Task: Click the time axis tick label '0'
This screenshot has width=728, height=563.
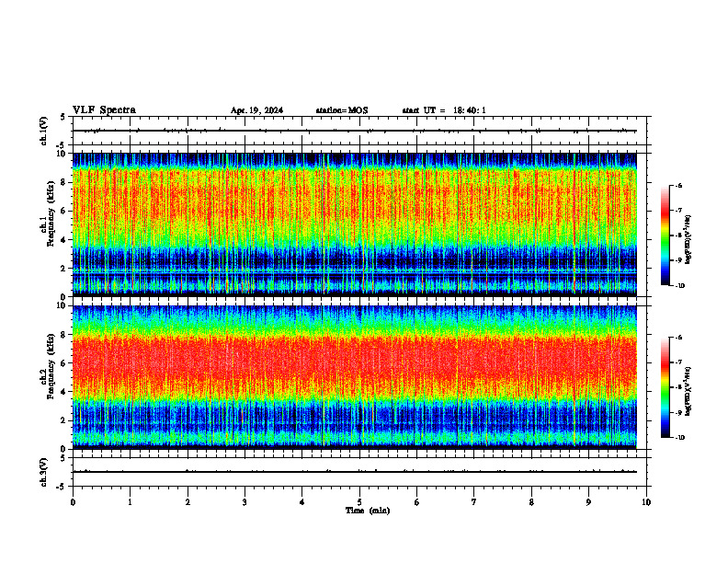Action: click(x=73, y=502)
